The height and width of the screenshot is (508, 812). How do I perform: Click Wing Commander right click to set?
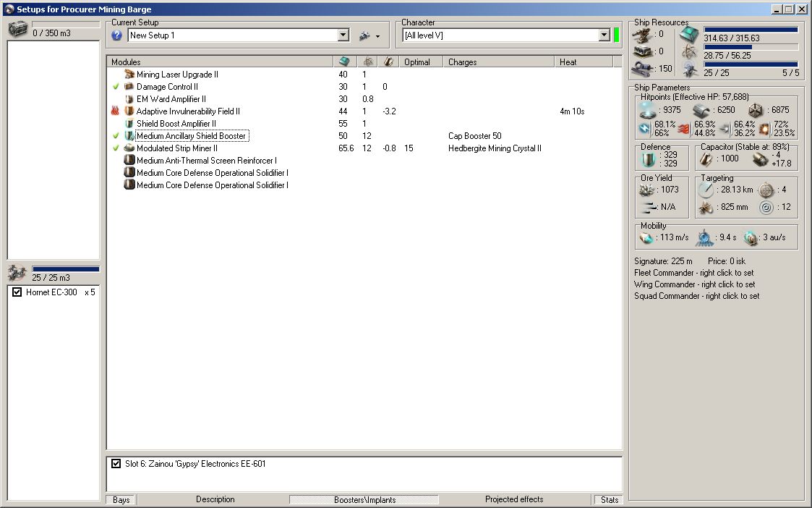point(694,284)
